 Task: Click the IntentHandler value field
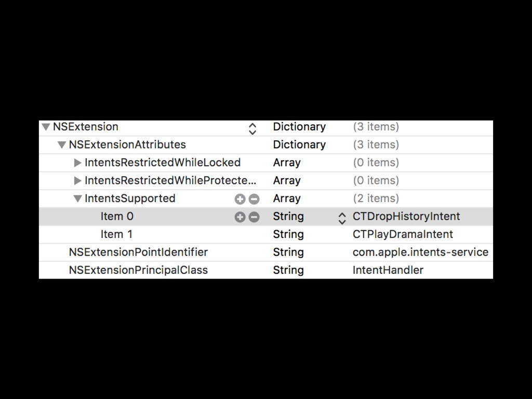(x=388, y=270)
